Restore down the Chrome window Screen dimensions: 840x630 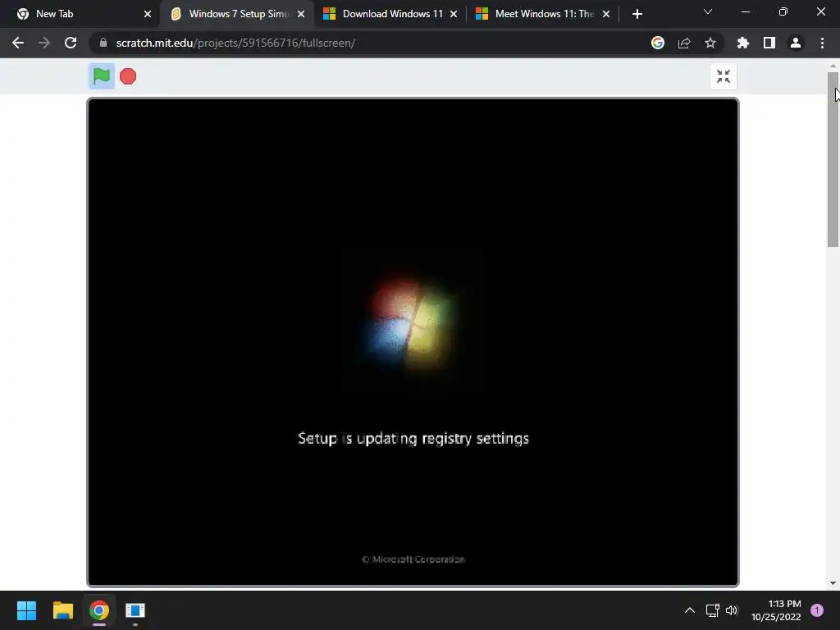(783, 11)
